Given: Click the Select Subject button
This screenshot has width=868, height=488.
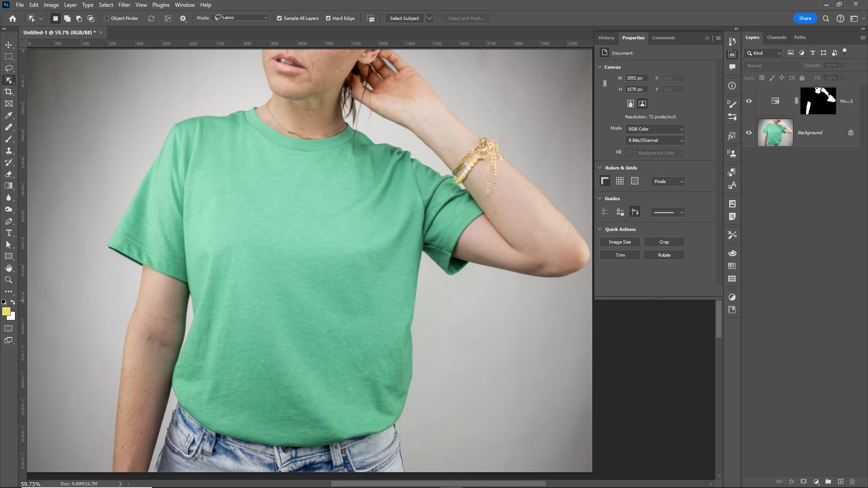Looking at the screenshot, I should pyautogui.click(x=404, y=19).
